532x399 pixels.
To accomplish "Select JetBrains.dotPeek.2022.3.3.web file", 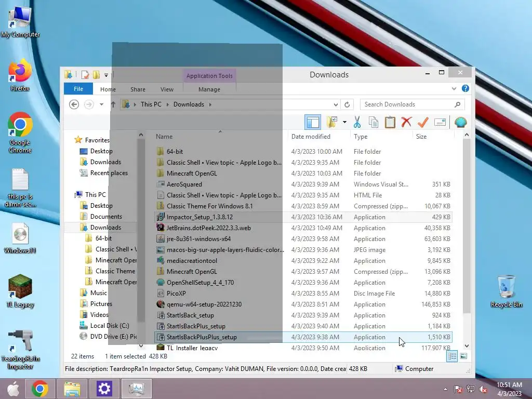I will (208, 228).
